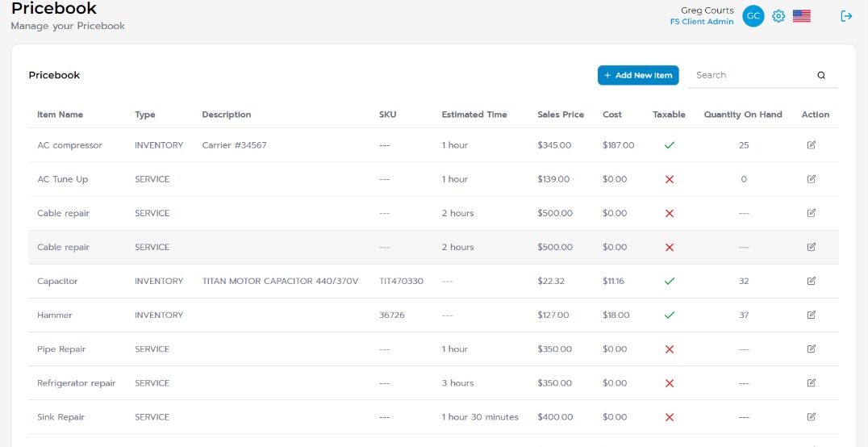Edit the AC Tune Up item

click(x=811, y=179)
